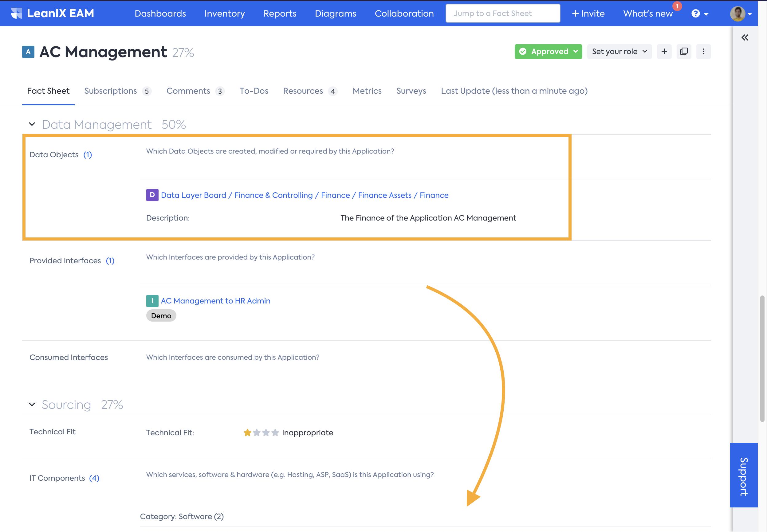This screenshot has height=532, width=767.
Task: Open the Set your role dropdown
Action: (x=619, y=51)
